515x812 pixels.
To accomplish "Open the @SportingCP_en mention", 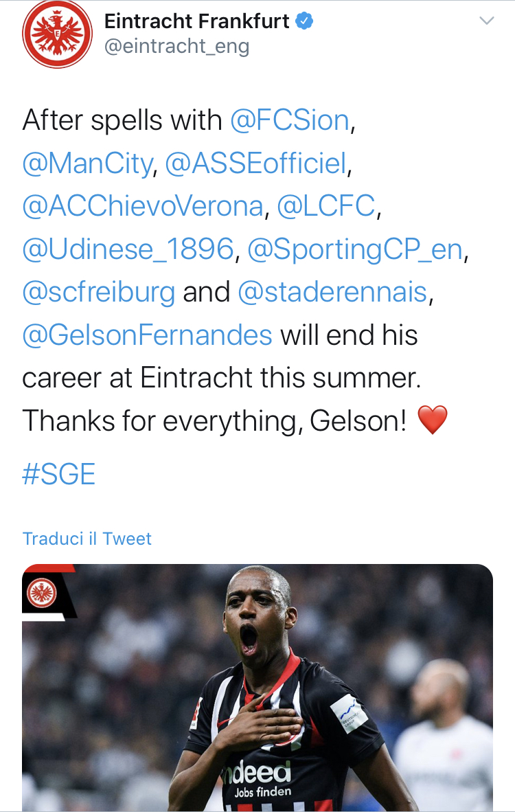I will coord(354,250).
